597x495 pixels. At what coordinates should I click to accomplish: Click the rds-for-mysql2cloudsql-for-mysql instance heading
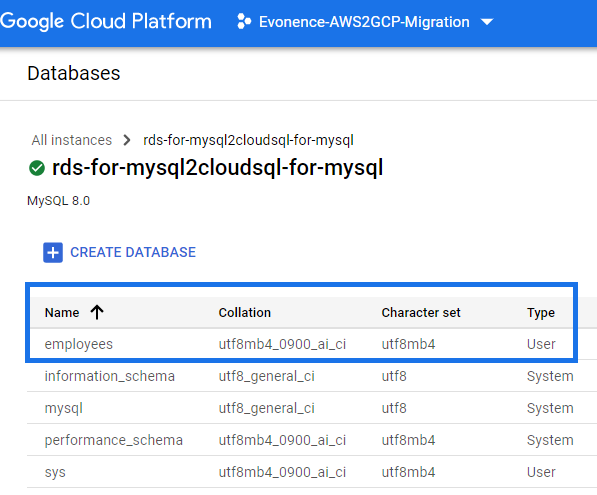(x=217, y=168)
